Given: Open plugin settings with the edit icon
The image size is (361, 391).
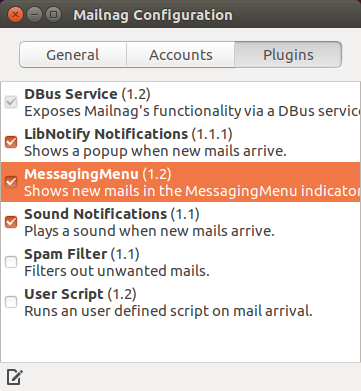Looking at the screenshot, I should click(x=14, y=377).
